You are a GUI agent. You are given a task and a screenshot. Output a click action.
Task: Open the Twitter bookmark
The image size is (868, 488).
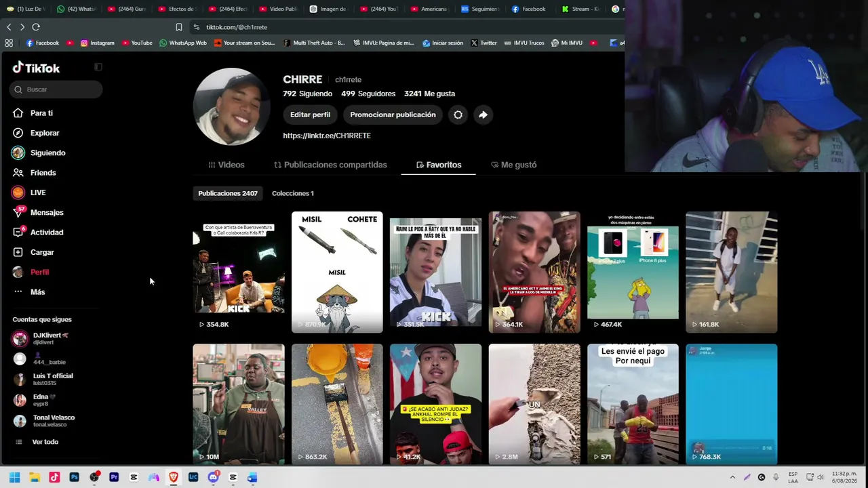tap(484, 43)
